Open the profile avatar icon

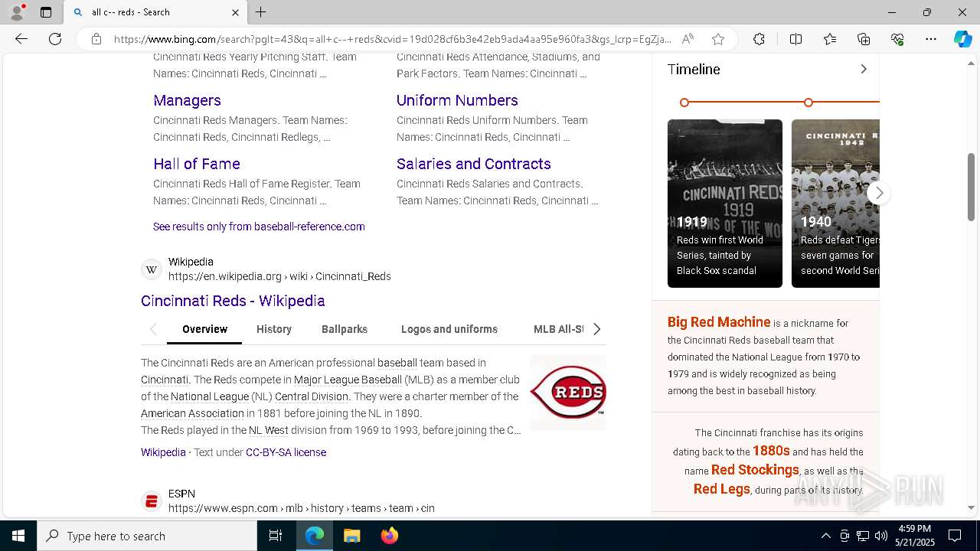coord(17,12)
